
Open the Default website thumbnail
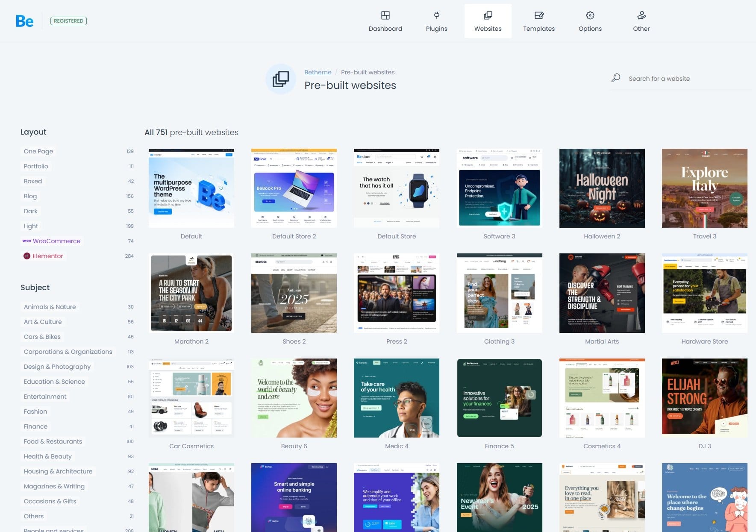(x=191, y=188)
